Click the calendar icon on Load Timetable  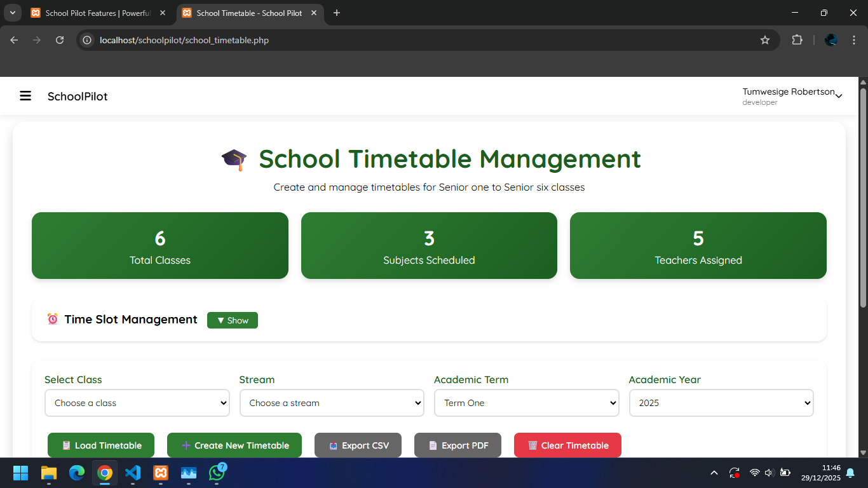point(66,445)
